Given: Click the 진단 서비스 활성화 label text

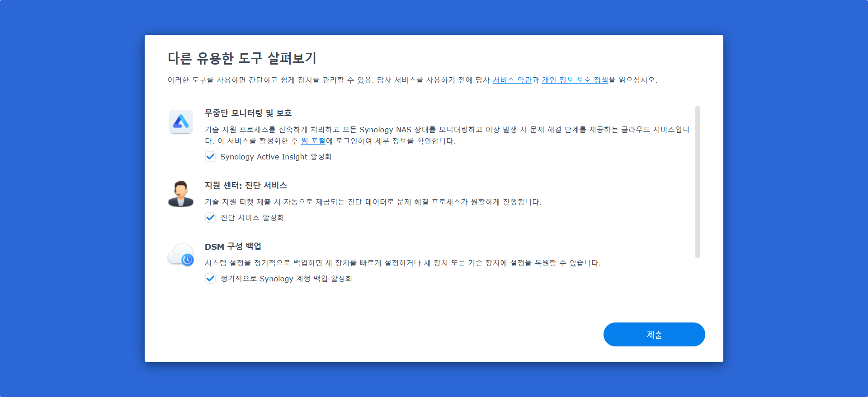Looking at the screenshot, I should [252, 218].
